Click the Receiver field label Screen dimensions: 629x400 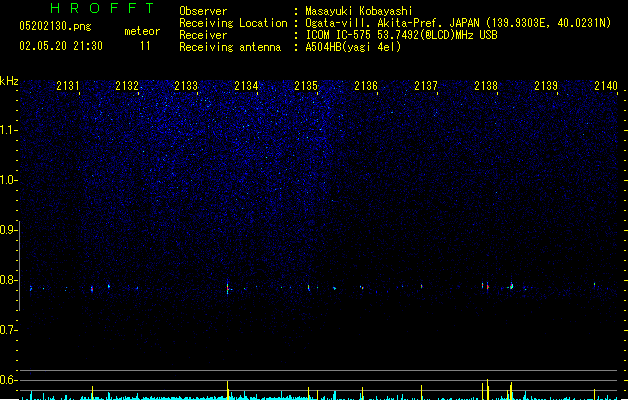pyautogui.click(x=203, y=35)
